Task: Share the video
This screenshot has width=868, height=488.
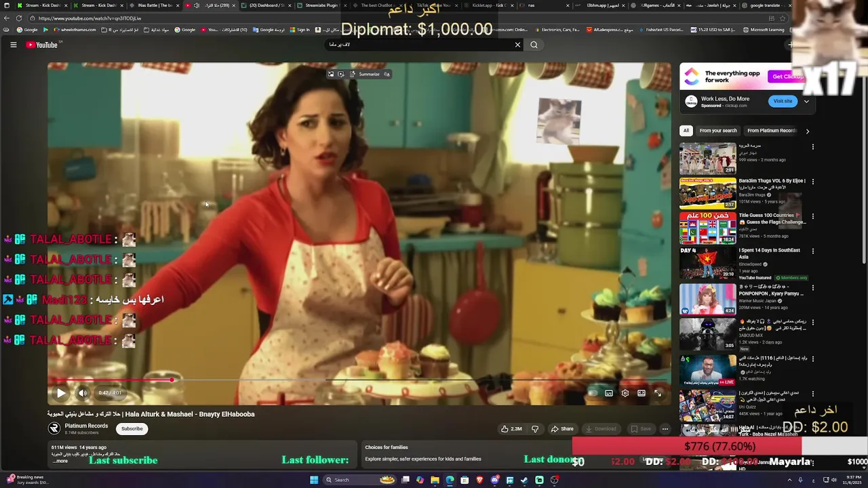Action: coord(562,428)
